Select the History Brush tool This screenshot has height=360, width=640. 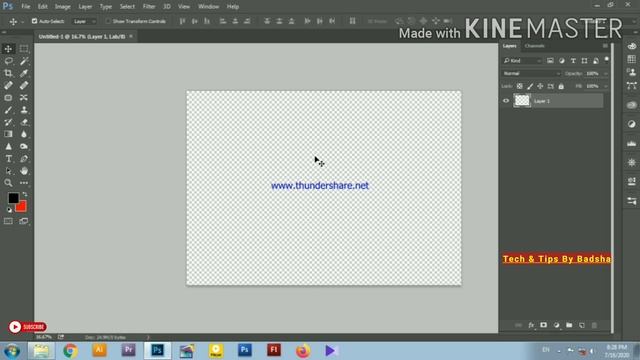[x=8, y=122]
